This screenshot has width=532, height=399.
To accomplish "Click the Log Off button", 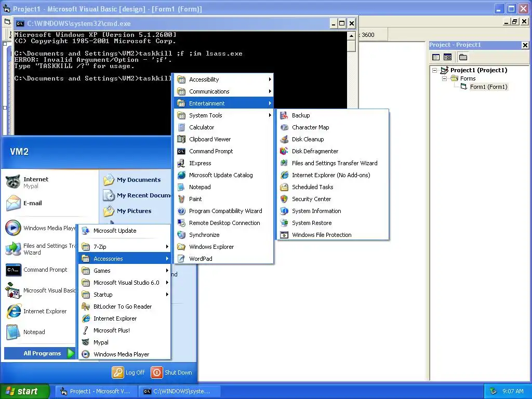I will click(x=129, y=372).
